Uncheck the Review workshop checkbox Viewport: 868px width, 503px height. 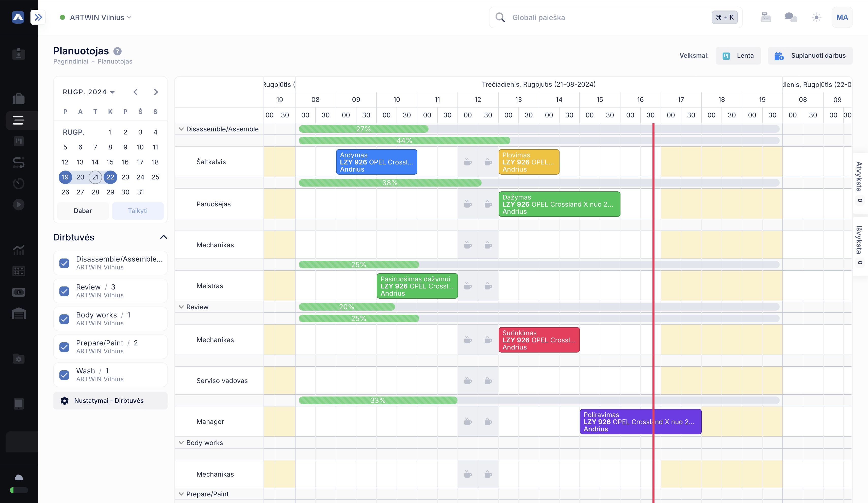pyautogui.click(x=64, y=291)
